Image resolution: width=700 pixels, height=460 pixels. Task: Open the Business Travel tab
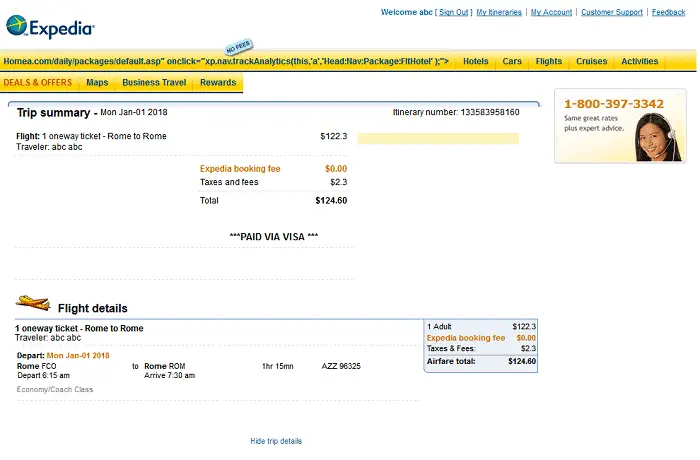(x=154, y=83)
